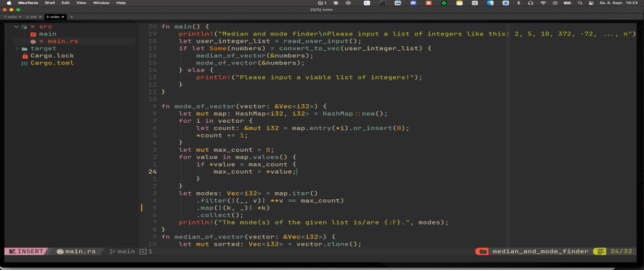The width and height of the screenshot is (644, 270).
Task: Open the headphones audio menu
Action: [x=531, y=3]
